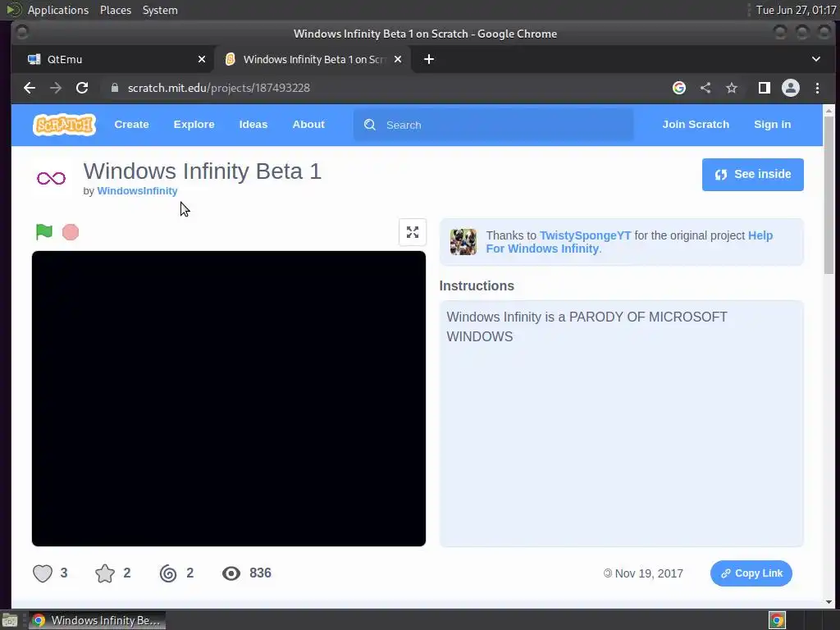The height and width of the screenshot is (630, 840).
Task: Click the Scratch search field
Action: pos(493,125)
